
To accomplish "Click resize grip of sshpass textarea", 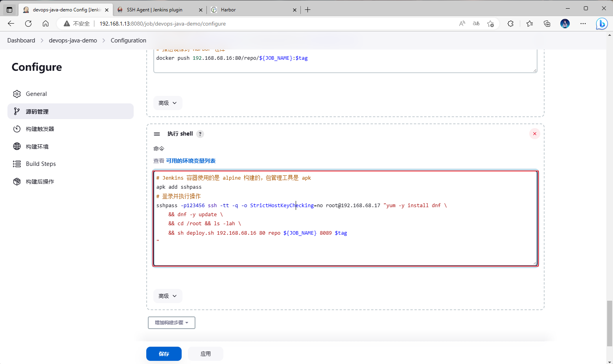I will tap(535, 263).
